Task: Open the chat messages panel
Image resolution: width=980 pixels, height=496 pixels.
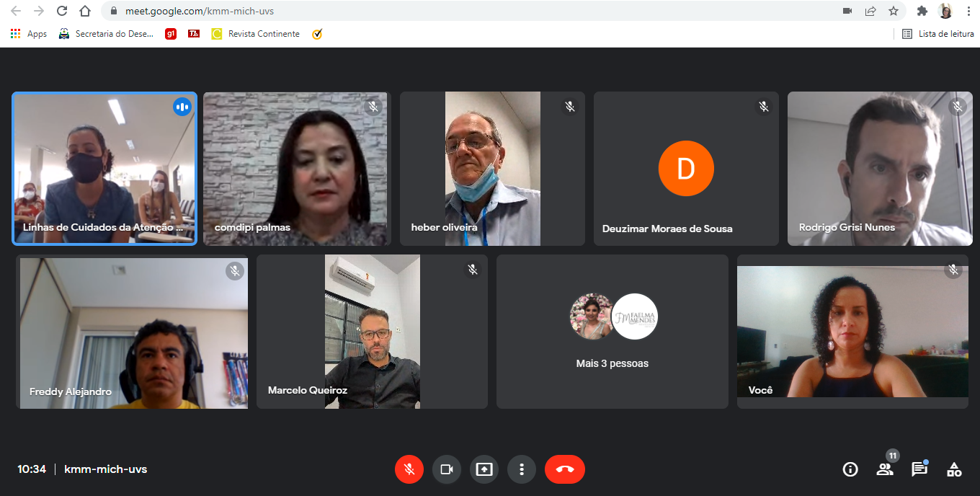Action: tap(919, 469)
